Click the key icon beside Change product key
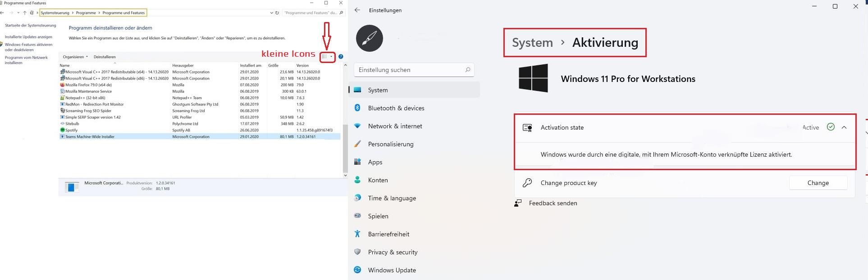868x280 pixels. coord(527,183)
